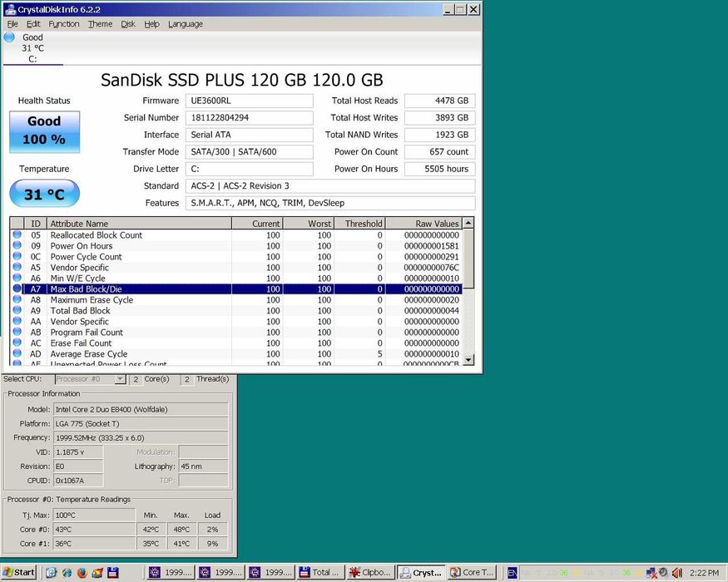Image resolution: width=728 pixels, height=582 pixels.
Task: Click the Tj. Max 100°C field
Action: tap(94, 515)
